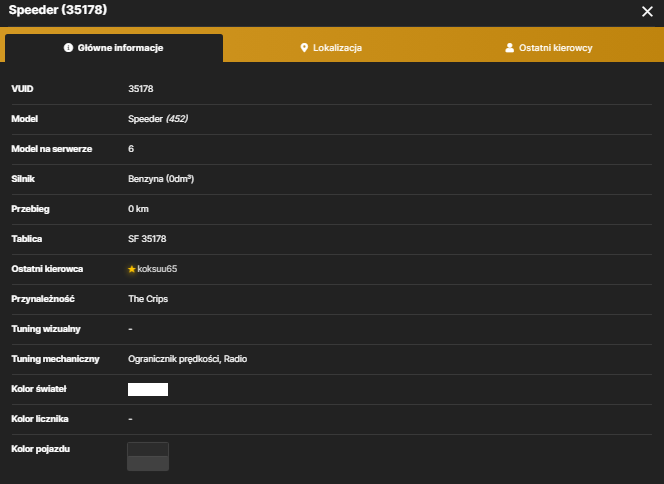The width and height of the screenshot is (664, 484).
Task: Select the Ogranicznik prędkości, Radio tuning text
Action: point(188,359)
